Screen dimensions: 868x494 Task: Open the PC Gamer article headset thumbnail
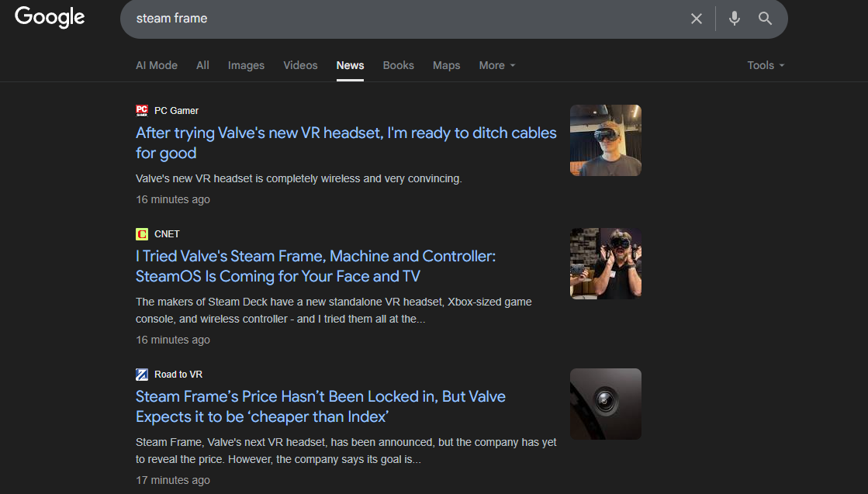(x=605, y=140)
